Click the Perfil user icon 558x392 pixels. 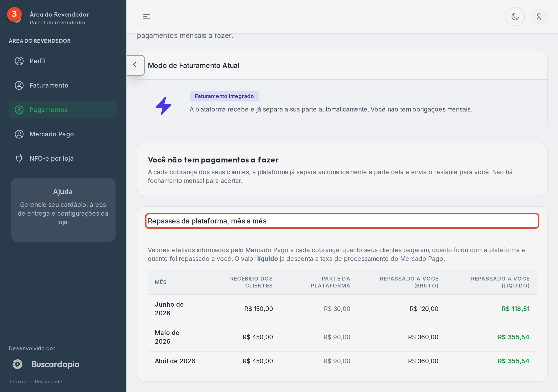[19, 61]
